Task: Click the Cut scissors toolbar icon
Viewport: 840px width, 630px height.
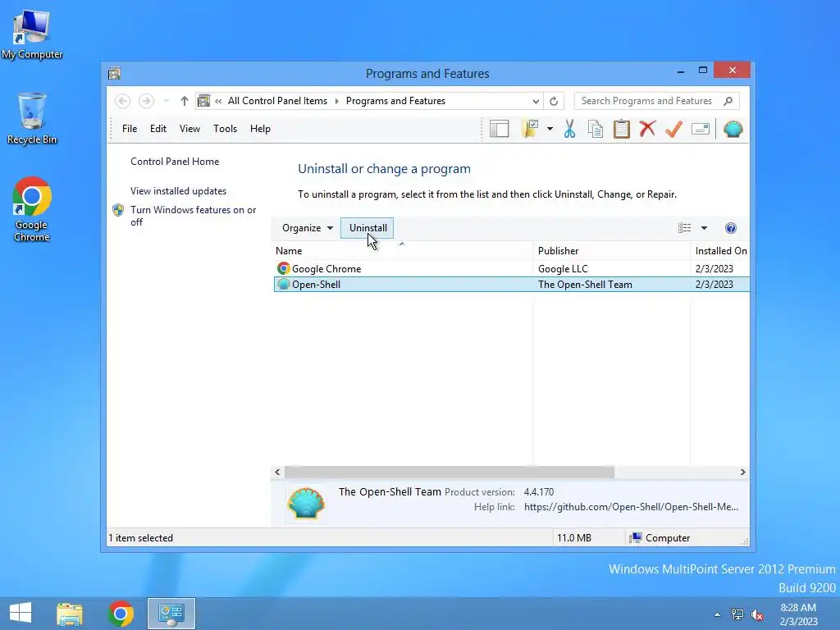Action: pyautogui.click(x=569, y=129)
